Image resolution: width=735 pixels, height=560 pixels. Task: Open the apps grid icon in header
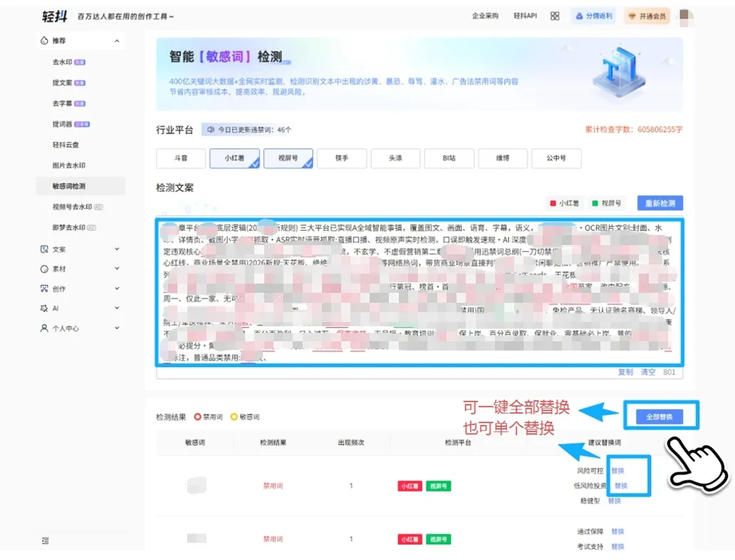555,16
